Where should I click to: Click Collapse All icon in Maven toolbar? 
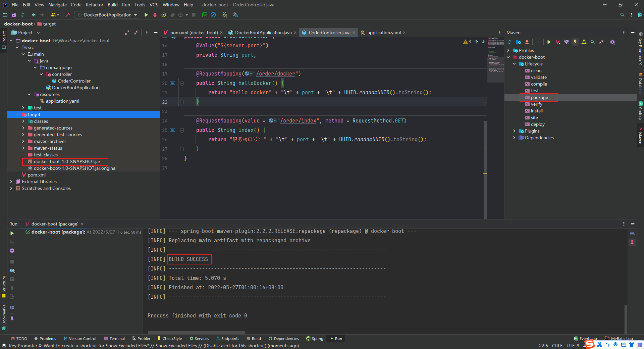tap(601, 42)
